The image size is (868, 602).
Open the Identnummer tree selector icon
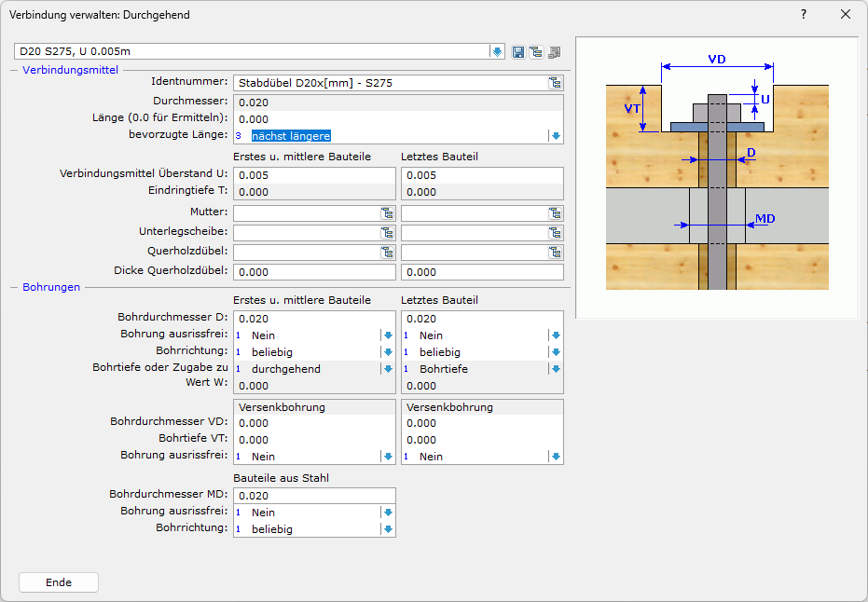(555, 83)
